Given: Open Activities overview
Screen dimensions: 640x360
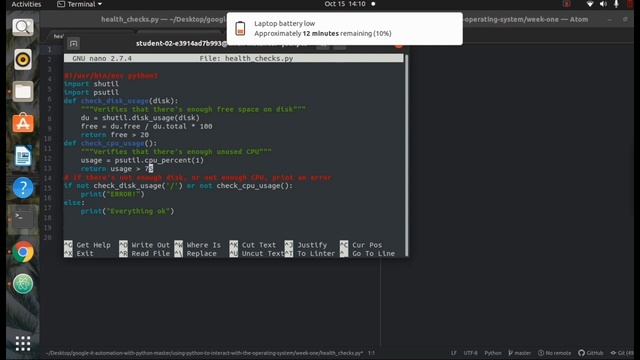Looking at the screenshot, I should point(26,4).
